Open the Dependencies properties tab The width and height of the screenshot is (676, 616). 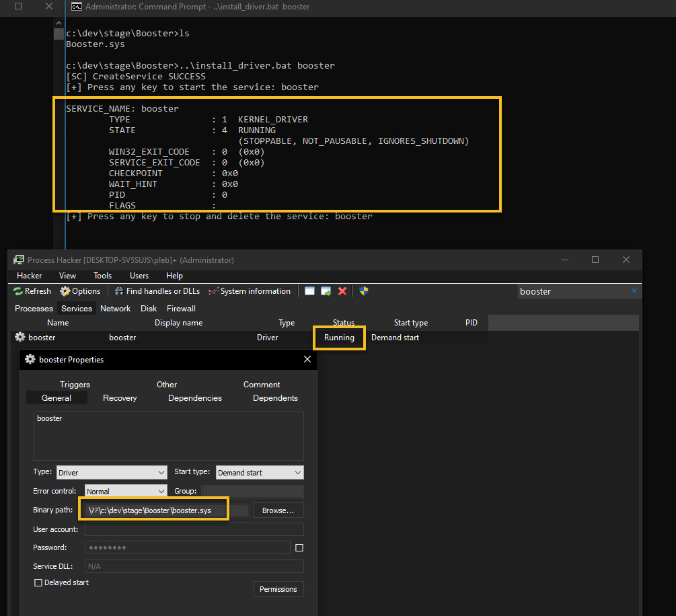pos(195,398)
